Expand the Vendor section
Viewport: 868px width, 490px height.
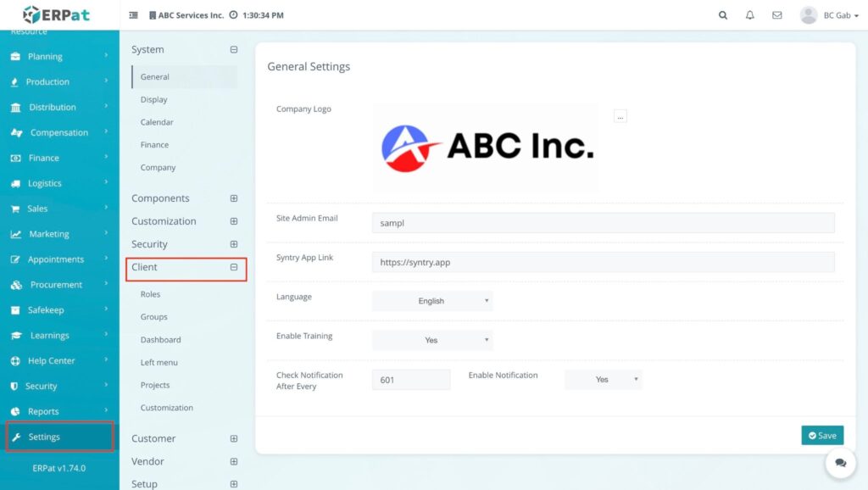[234, 462]
